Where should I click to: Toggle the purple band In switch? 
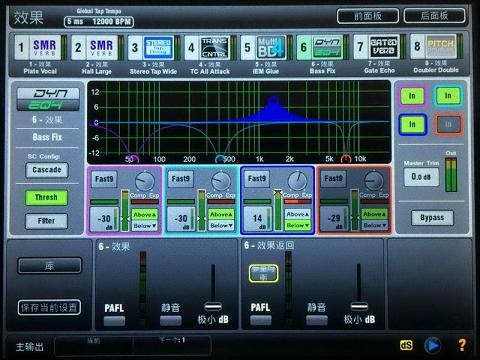(x=412, y=96)
